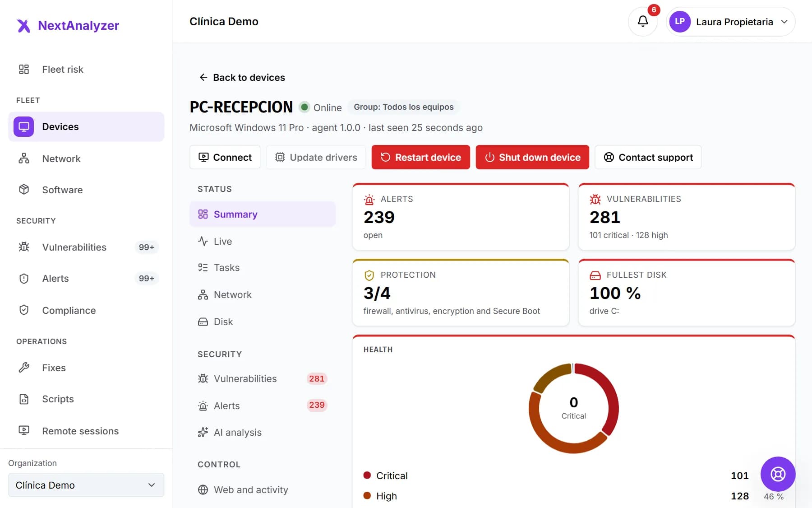Click the Critical red legend dot
This screenshot has width=812, height=508.
367,475
